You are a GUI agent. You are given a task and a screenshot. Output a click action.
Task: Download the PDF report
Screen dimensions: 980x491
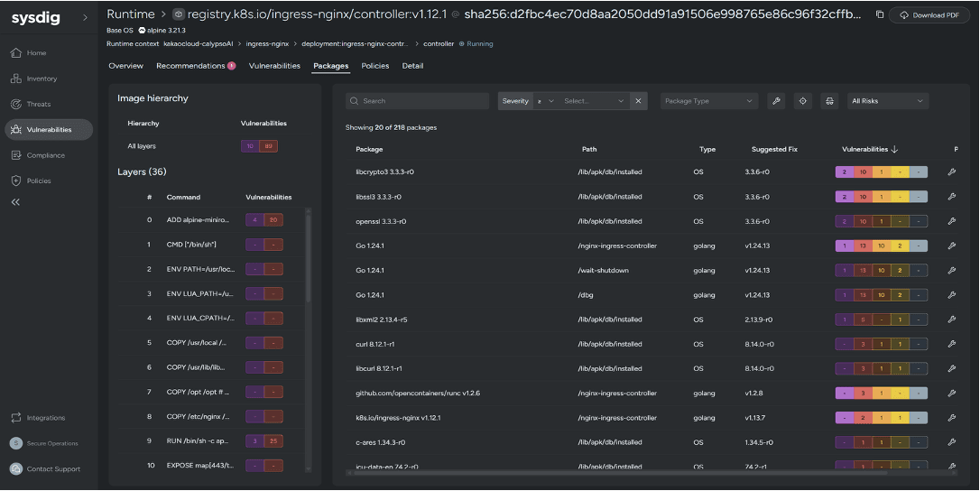(x=929, y=15)
